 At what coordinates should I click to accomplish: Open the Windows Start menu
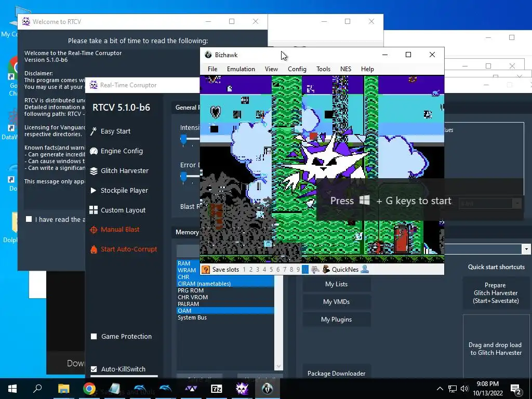12,389
